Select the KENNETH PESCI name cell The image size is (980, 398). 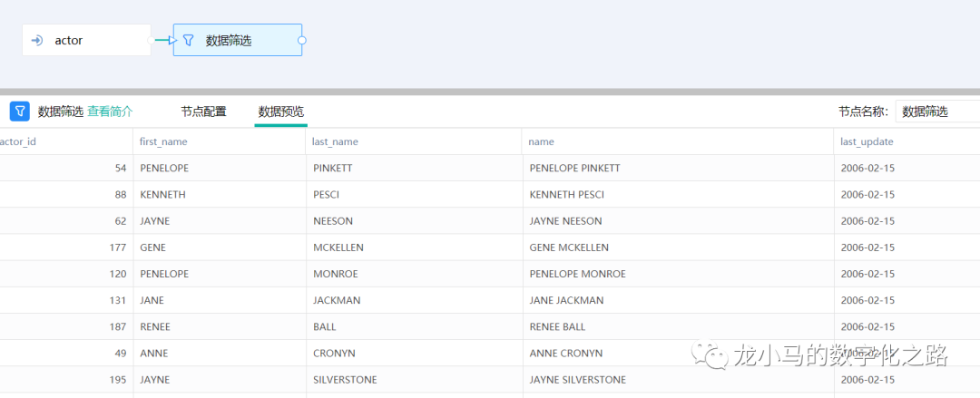coord(566,195)
